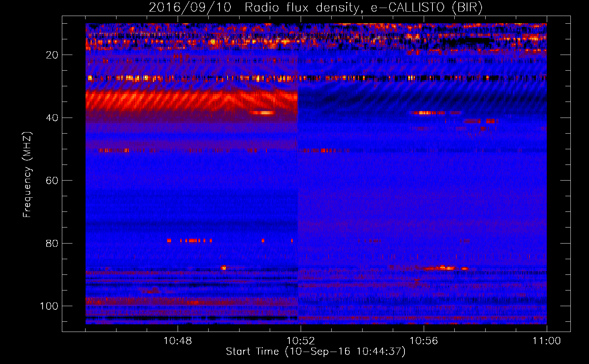589x364 pixels.
Task: Click the 10:48 time tick label
Action: (x=178, y=341)
